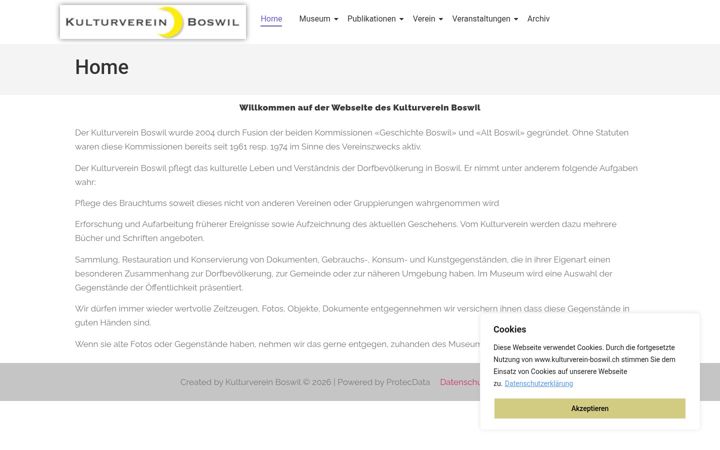Image resolution: width=720 pixels, height=450 pixels.
Task: Click the paragraph starting Wir dürfen immer wieder
Action: (x=352, y=315)
